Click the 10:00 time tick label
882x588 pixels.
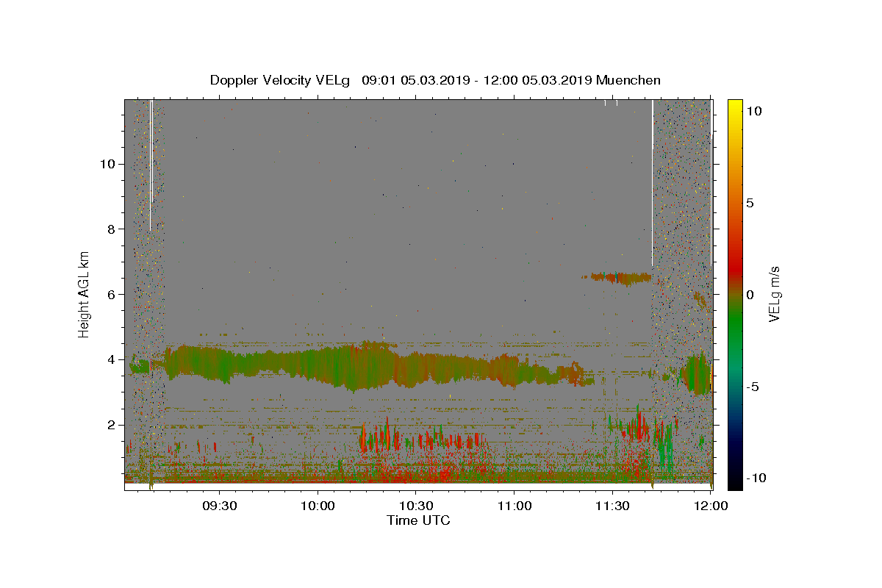point(318,506)
